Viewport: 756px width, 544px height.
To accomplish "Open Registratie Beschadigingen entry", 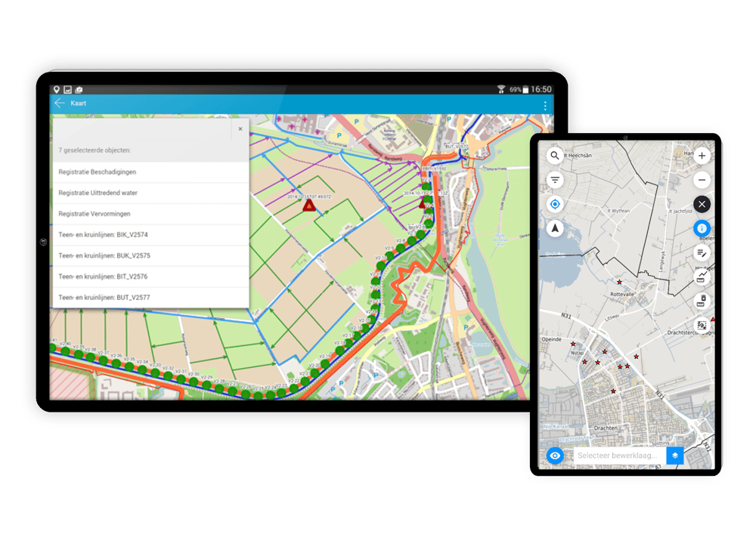I will (x=150, y=172).
